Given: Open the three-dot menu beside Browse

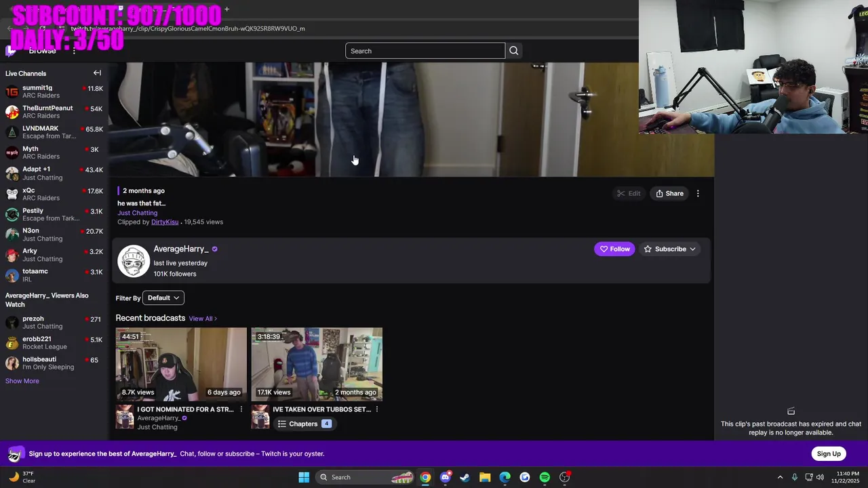Looking at the screenshot, I should [74, 51].
